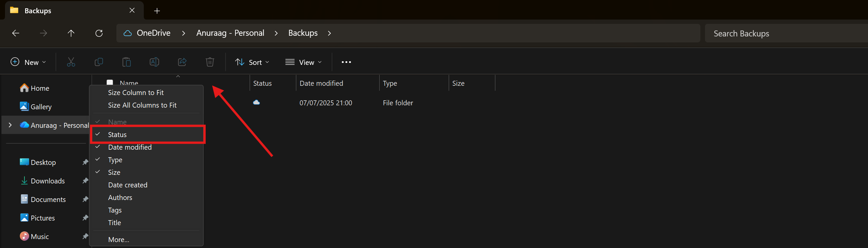
Task: Enable the Date created column
Action: [147, 185]
